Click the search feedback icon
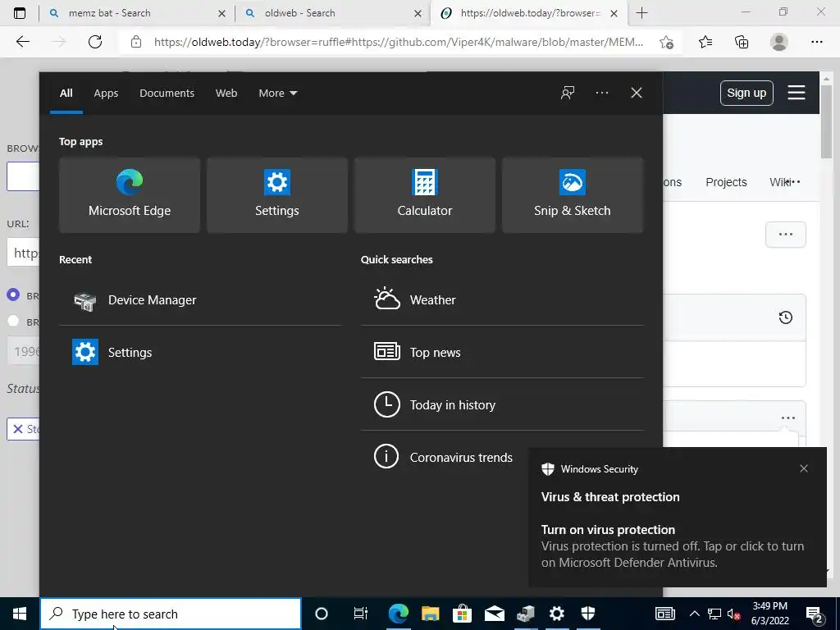 point(568,93)
